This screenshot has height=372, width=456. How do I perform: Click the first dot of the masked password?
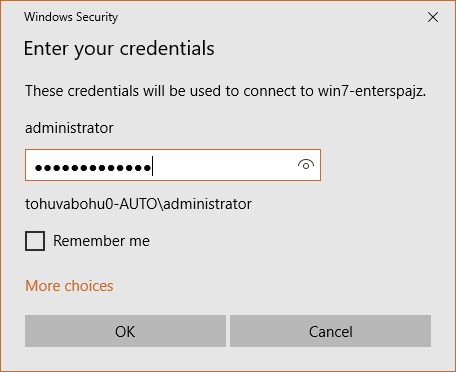(39, 168)
